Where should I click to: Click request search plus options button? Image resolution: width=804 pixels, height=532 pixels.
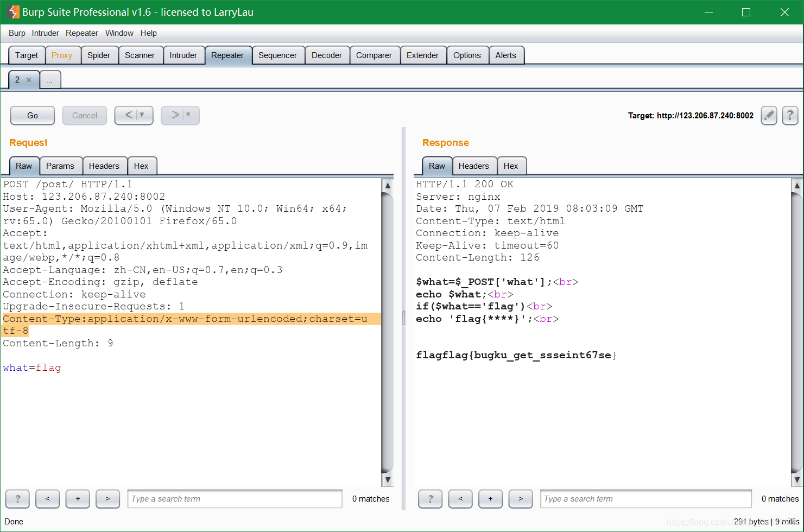tap(78, 498)
